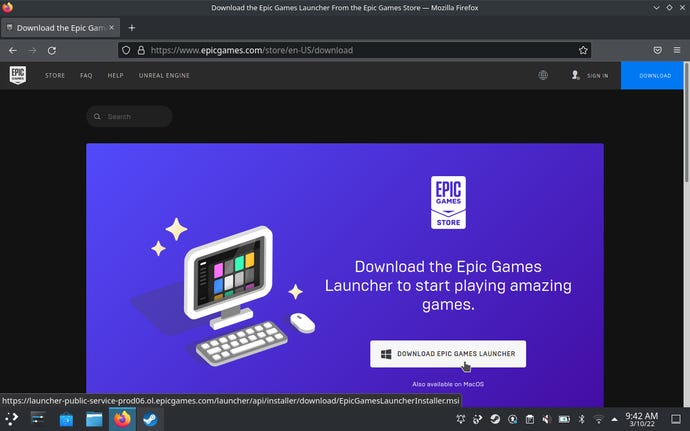Click the store Search field

pos(130,117)
